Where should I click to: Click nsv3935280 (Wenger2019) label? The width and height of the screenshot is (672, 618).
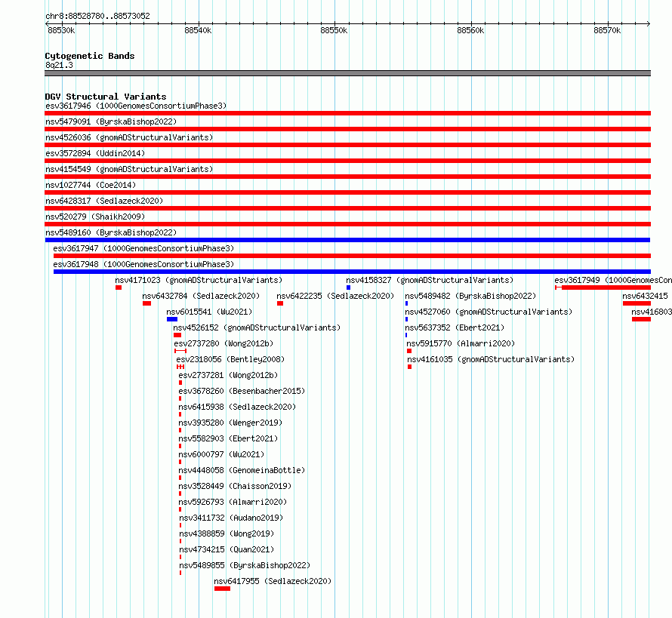coord(230,423)
